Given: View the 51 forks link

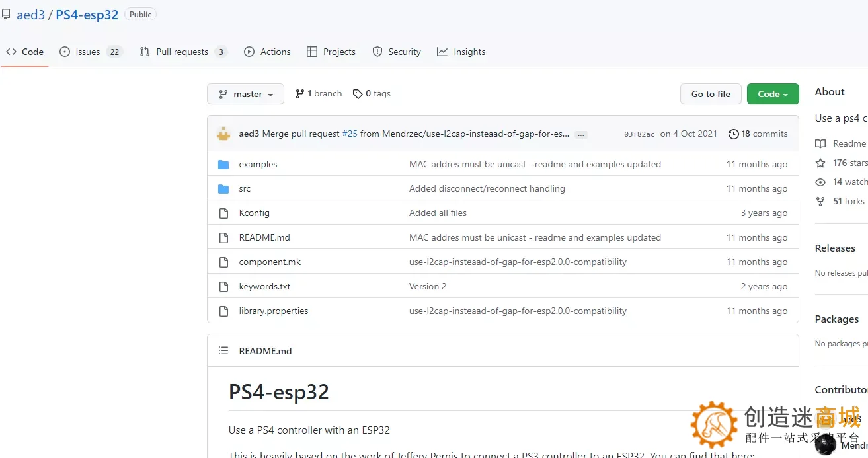Looking at the screenshot, I should coord(848,201).
